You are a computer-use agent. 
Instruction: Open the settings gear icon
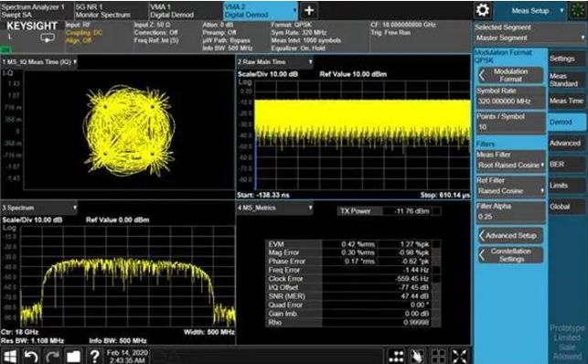482,10
